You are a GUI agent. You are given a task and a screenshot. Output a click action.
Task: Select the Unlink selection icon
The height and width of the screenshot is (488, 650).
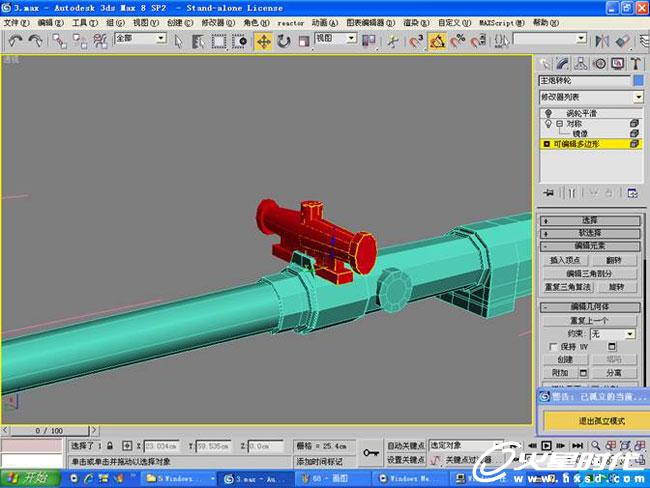click(80, 41)
